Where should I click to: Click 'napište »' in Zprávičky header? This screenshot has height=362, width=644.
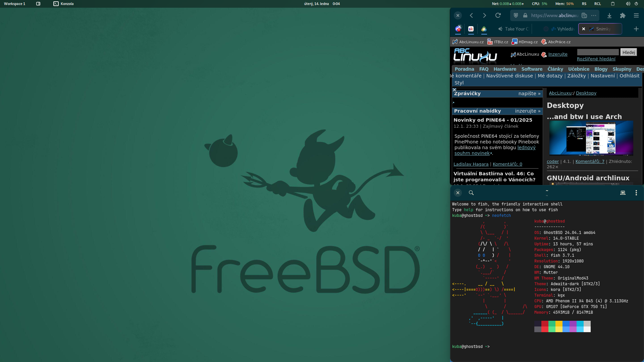coord(529,94)
